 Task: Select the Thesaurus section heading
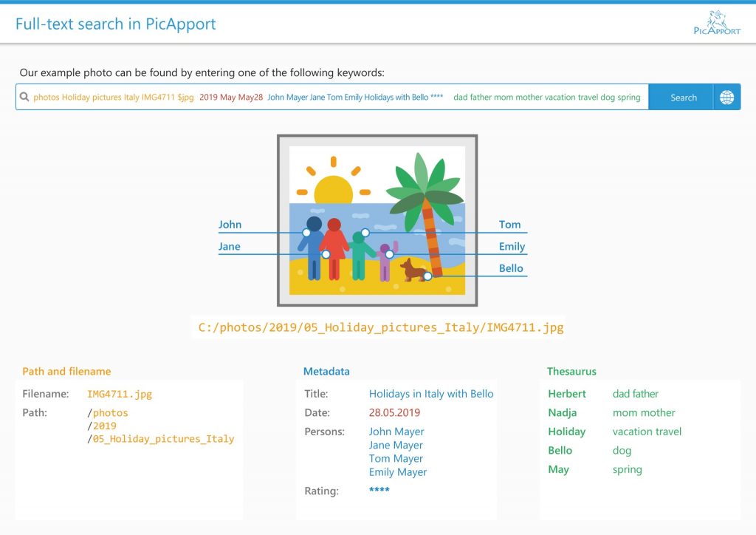coord(571,372)
